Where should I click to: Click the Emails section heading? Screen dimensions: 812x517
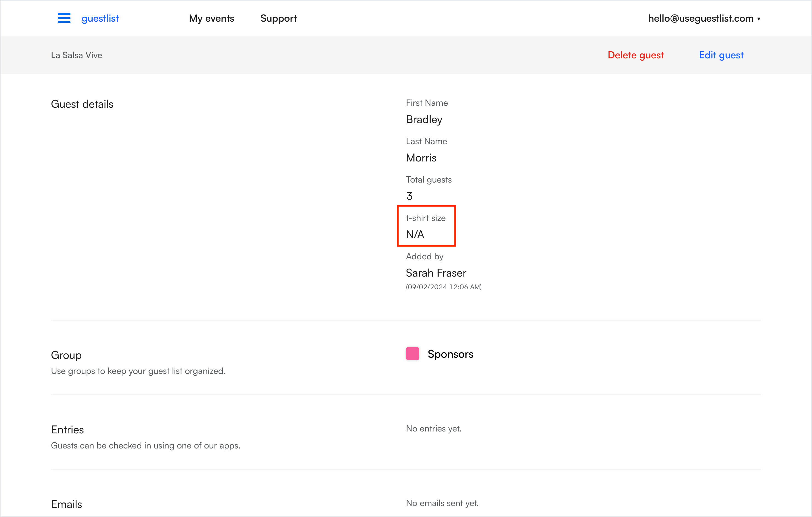point(66,504)
